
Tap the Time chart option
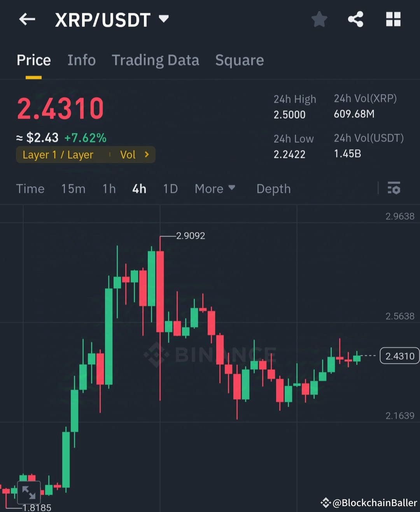click(x=30, y=189)
